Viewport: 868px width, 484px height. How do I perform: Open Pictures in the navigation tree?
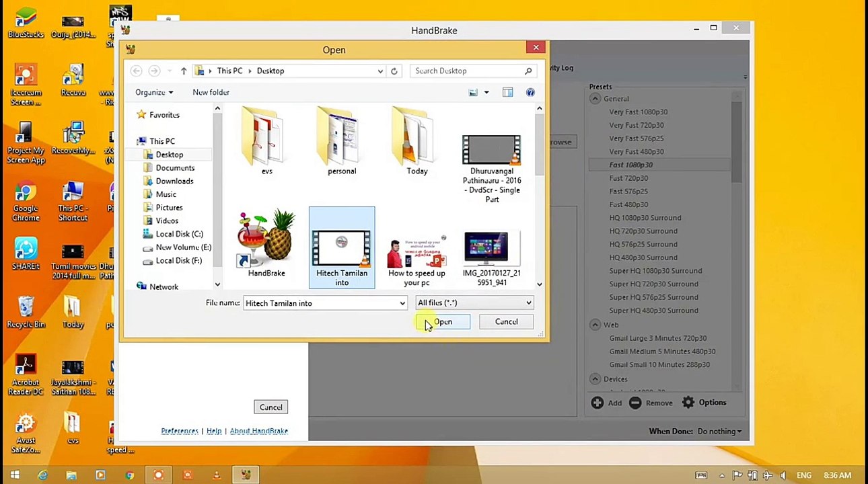pos(169,208)
